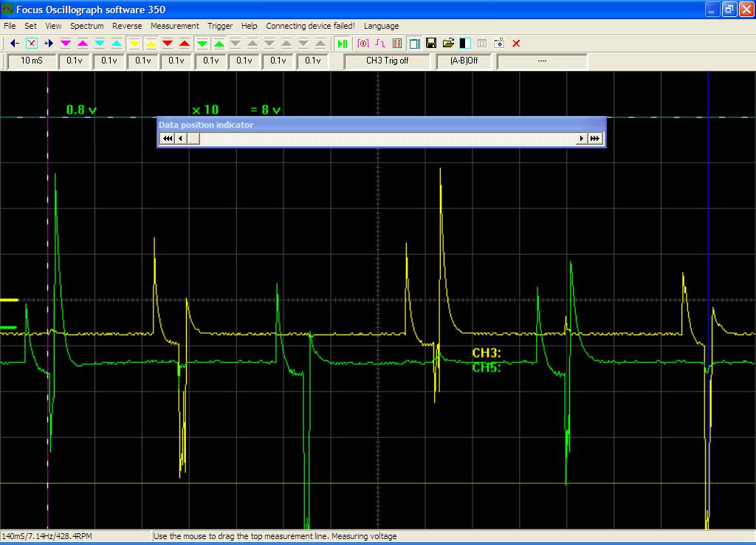Save waveform with the floppy disk icon
This screenshot has height=545, width=756.
click(x=431, y=44)
